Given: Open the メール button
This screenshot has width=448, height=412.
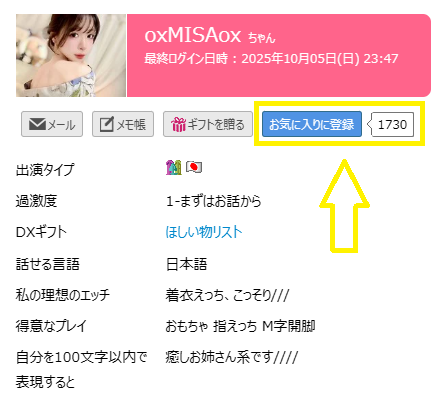Looking at the screenshot, I should pos(52,124).
